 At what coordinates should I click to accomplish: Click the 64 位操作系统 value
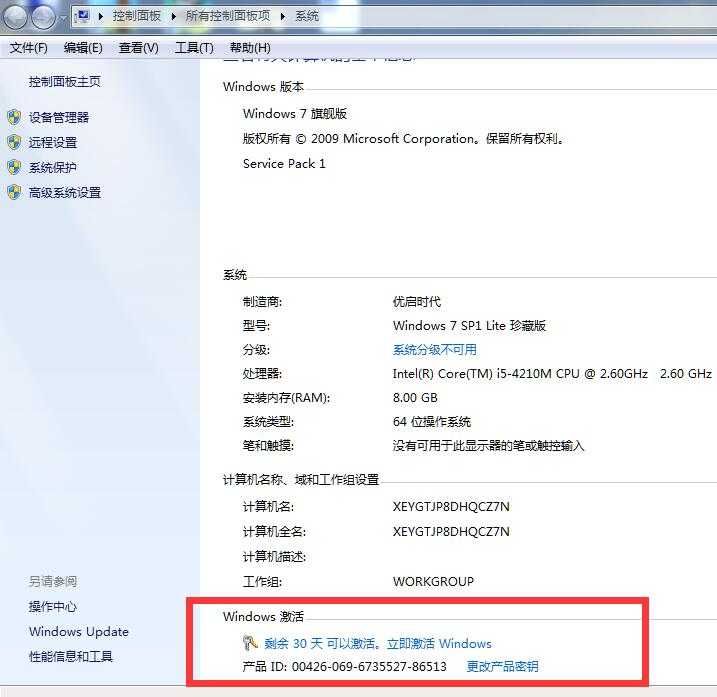point(432,422)
